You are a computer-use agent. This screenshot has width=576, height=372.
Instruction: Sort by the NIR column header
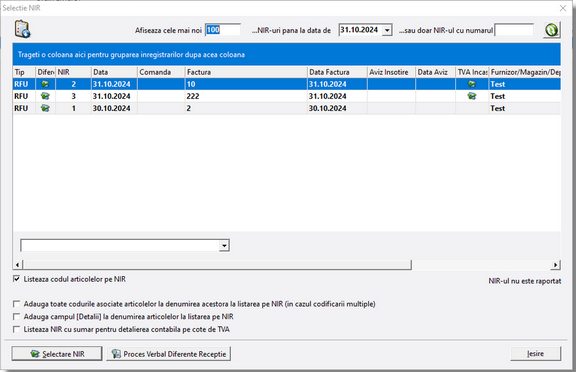(x=73, y=72)
